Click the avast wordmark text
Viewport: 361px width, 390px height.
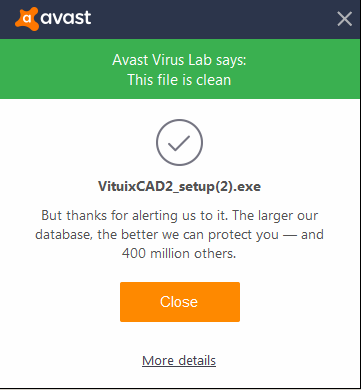pos(66,18)
